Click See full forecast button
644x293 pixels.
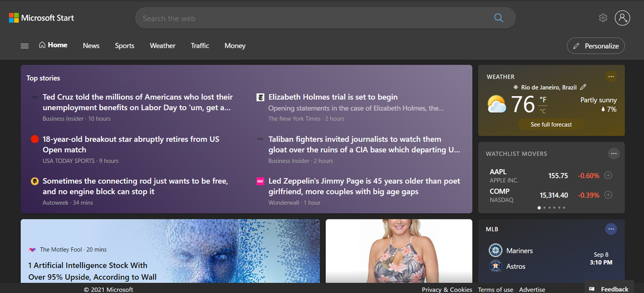[x=551, y=124]
